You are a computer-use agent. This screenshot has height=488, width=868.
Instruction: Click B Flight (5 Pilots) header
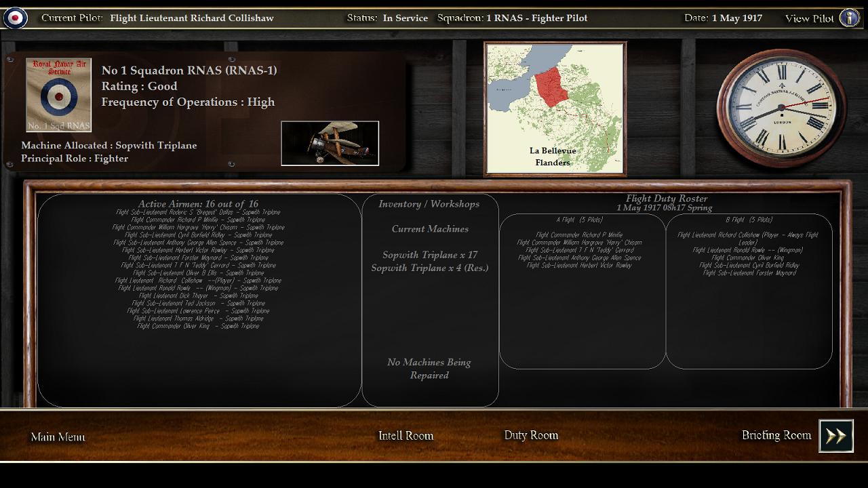pos(749,220)
